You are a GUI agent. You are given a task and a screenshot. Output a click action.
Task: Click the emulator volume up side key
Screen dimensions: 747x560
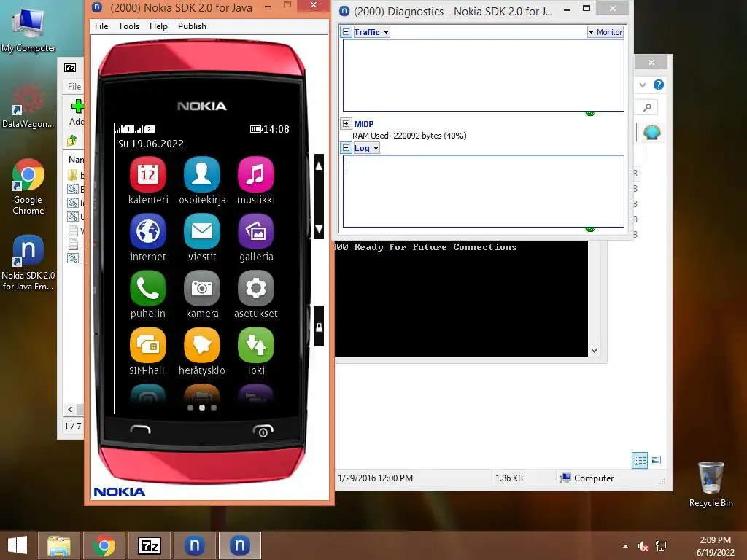pos(319,166)
